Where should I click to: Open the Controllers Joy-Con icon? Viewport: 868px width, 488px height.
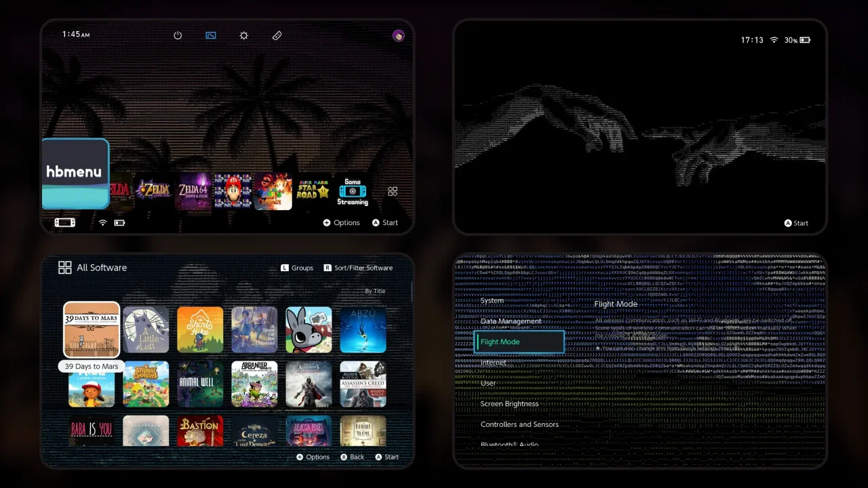(x=277, y=35)
